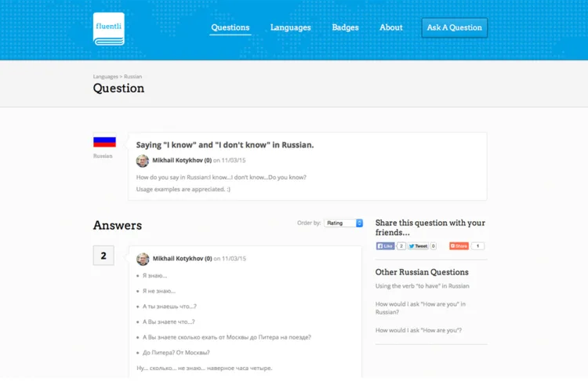
Task: Click the line 'До Питера? От Москвы?'
Action: click(176, 352)
